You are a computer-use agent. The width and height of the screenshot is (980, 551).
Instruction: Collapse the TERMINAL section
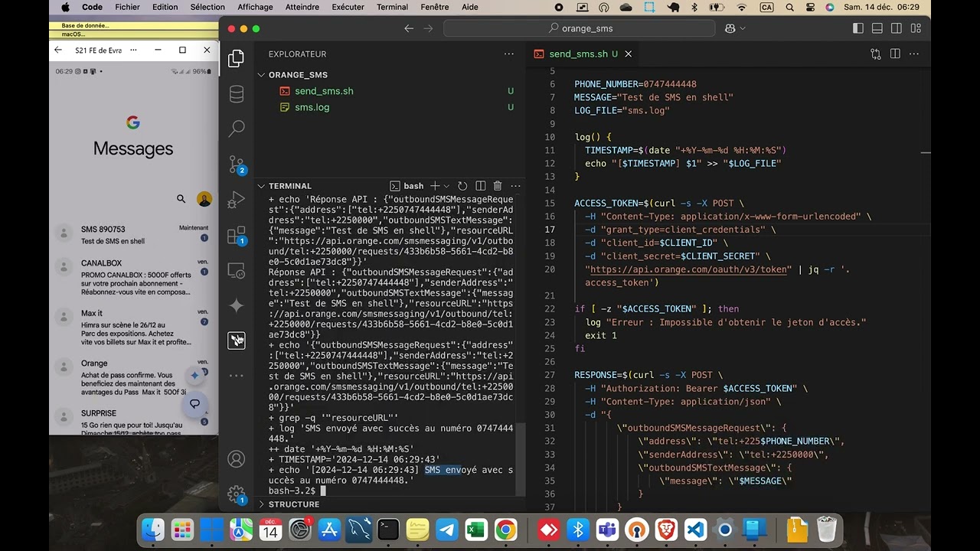290,186
